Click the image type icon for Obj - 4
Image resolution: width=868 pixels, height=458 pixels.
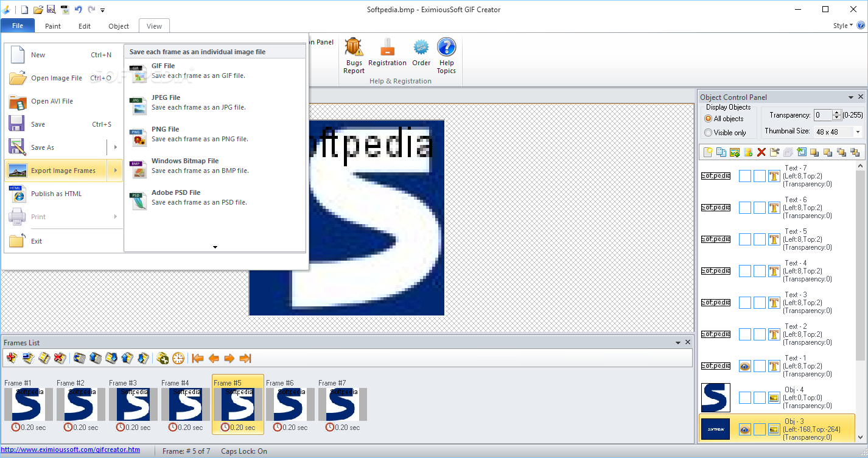tap(774, 398)
